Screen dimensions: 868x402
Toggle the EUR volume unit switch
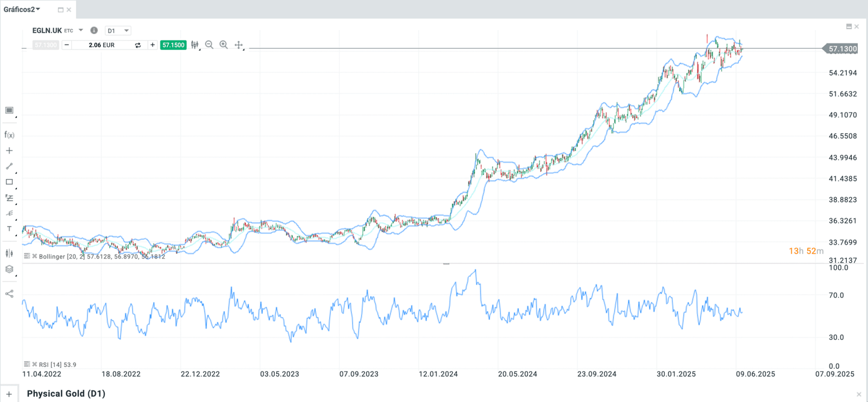click(x=138, y=45)
